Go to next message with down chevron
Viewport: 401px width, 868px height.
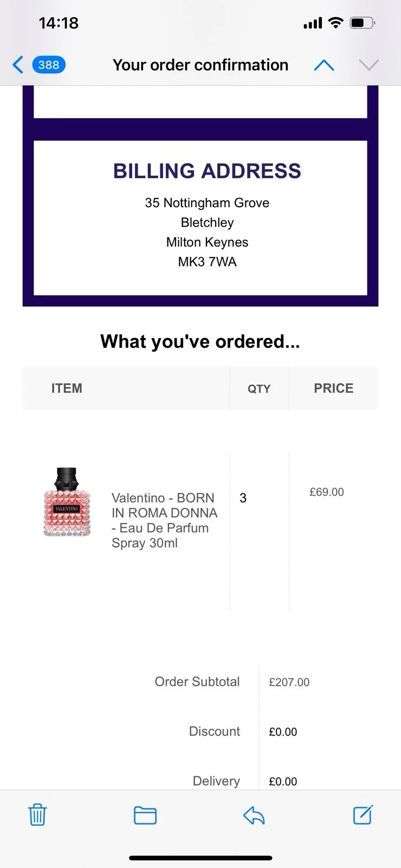tap(368, 66)
